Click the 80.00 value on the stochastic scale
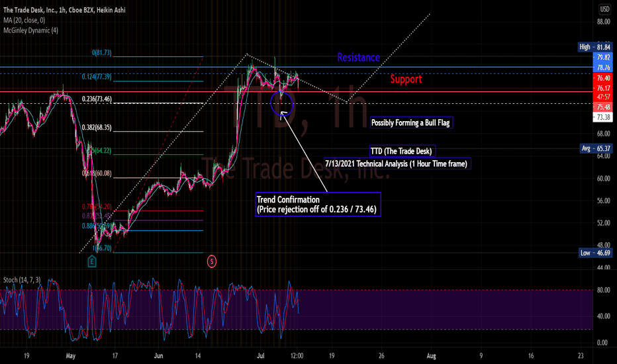The width and height of the screenshot is (617, 364). click(603, 290)
